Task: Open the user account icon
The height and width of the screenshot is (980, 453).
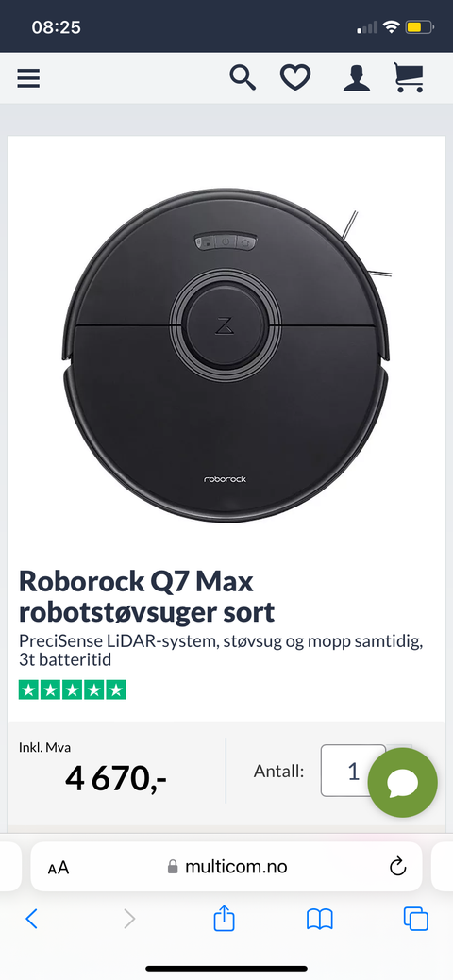Action: point(357,78)
